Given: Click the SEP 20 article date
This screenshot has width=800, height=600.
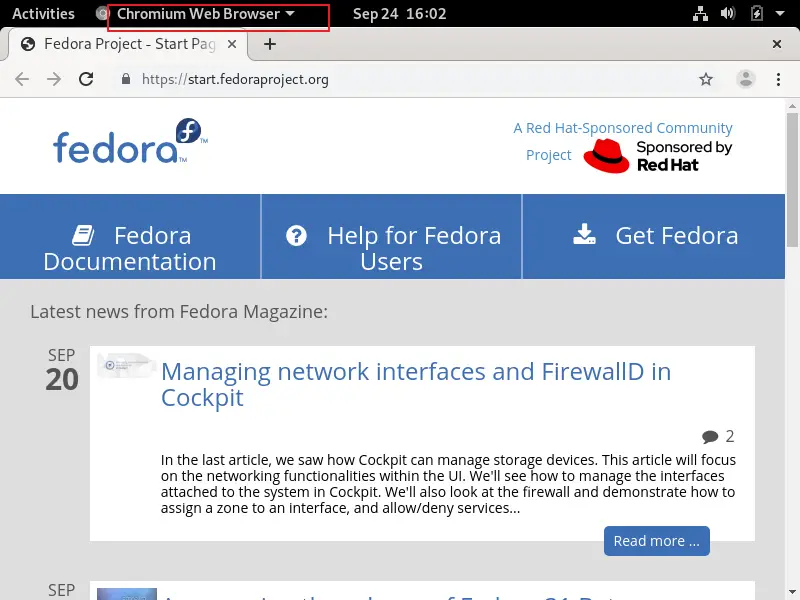Looking at the screenshot, I should click(62, 370).
